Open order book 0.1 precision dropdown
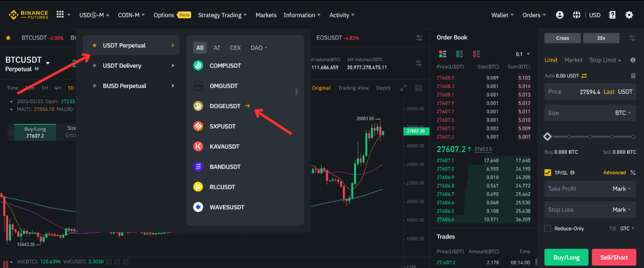This screenshot has width=644, height=268. point(523,54)
